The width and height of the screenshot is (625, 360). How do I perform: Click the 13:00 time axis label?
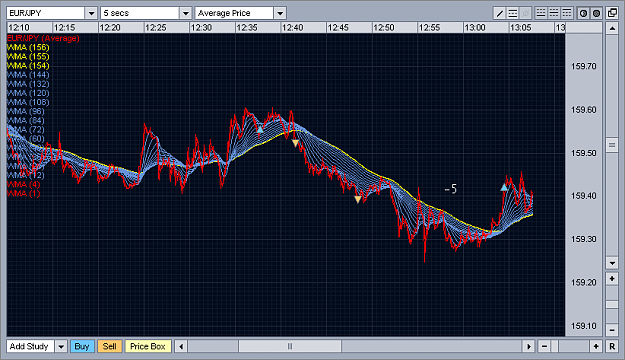click(x=475, y=28)
